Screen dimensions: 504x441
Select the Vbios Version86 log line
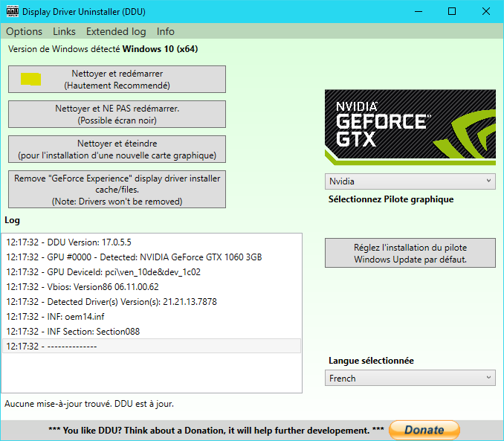pos(152,286)
